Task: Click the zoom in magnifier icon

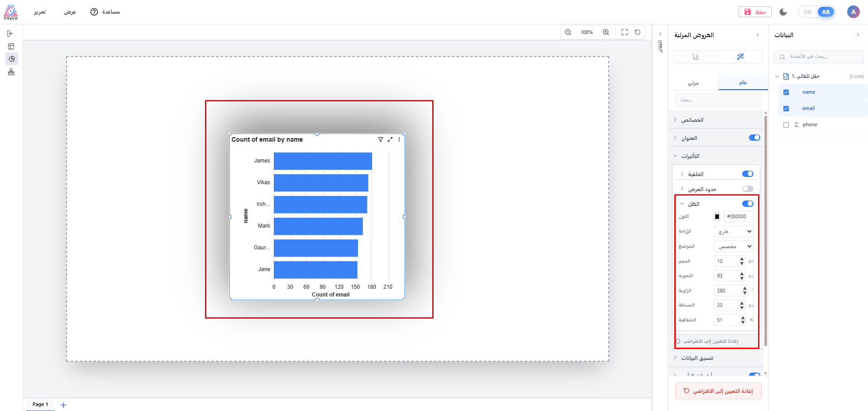Action: pyautogui.click(x=606, y=32)
